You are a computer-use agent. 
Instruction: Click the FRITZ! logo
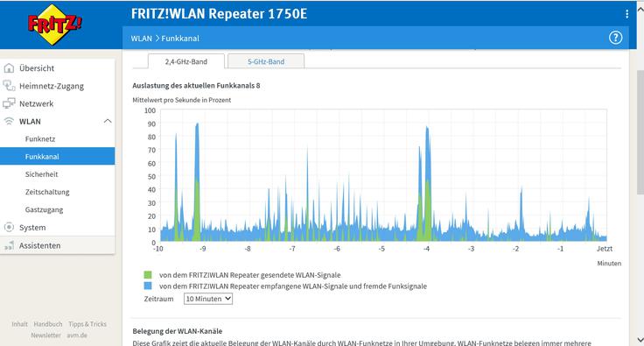coord(54,25)
